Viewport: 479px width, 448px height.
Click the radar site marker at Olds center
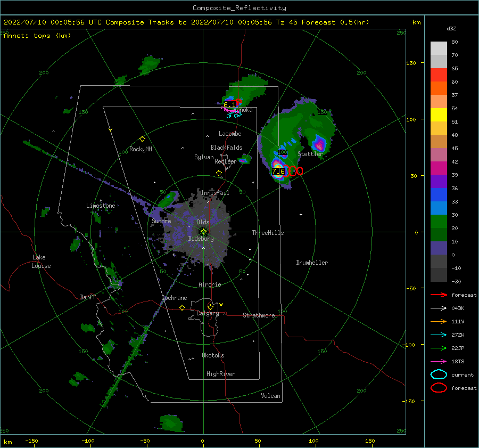click(203, 232)
